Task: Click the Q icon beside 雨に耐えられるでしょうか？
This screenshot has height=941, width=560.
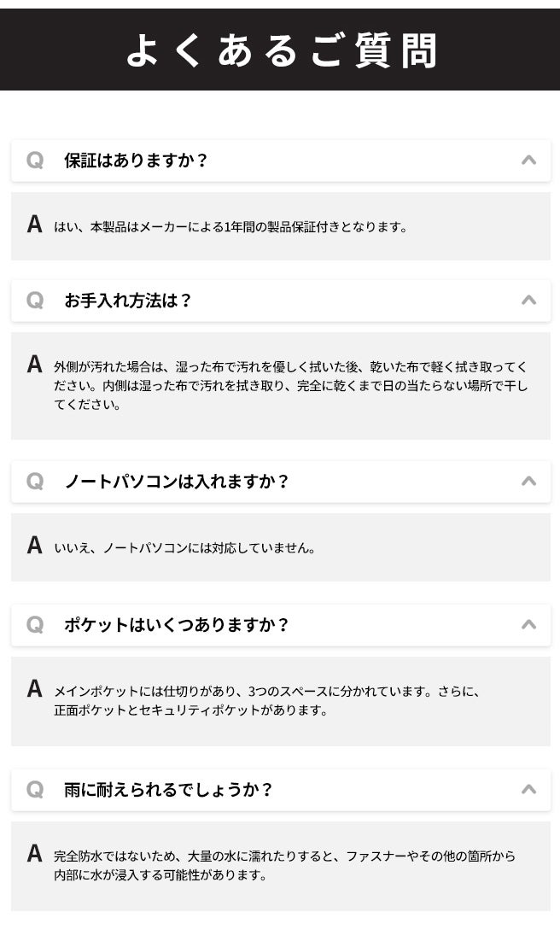Action: pyautogui.click(x=35, y=790)
